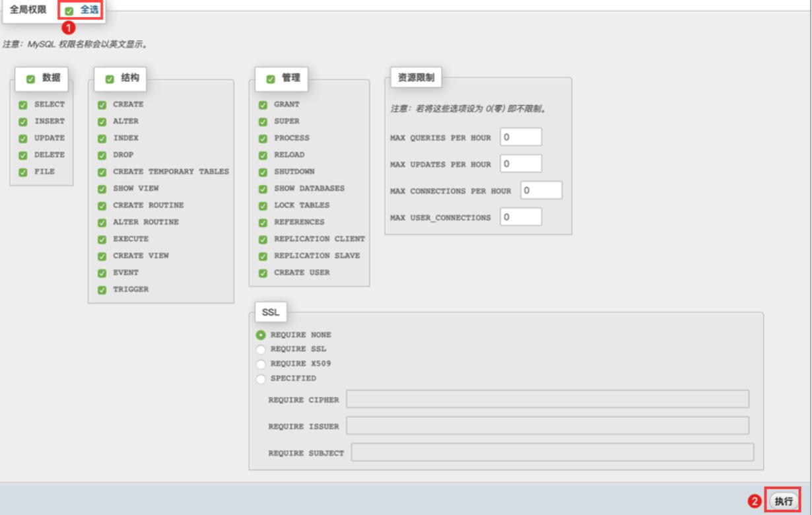Click inside the REQUIRE SUBJECT field
Image resolution: width=812 pixels, height=515 pixels.
(552, 452)
